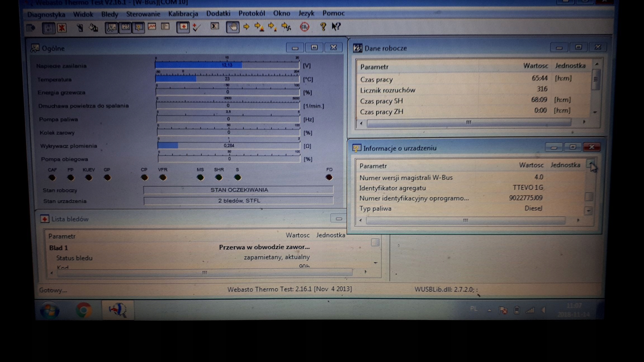Click the clear errors checkmark icon
Viewport: 644px width, 362px height.
pos(197,27)
